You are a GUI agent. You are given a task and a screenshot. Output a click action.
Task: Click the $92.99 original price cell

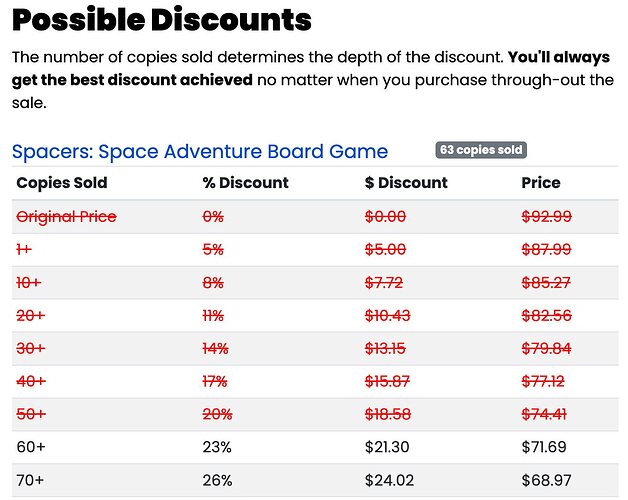(x=546, y=217)
